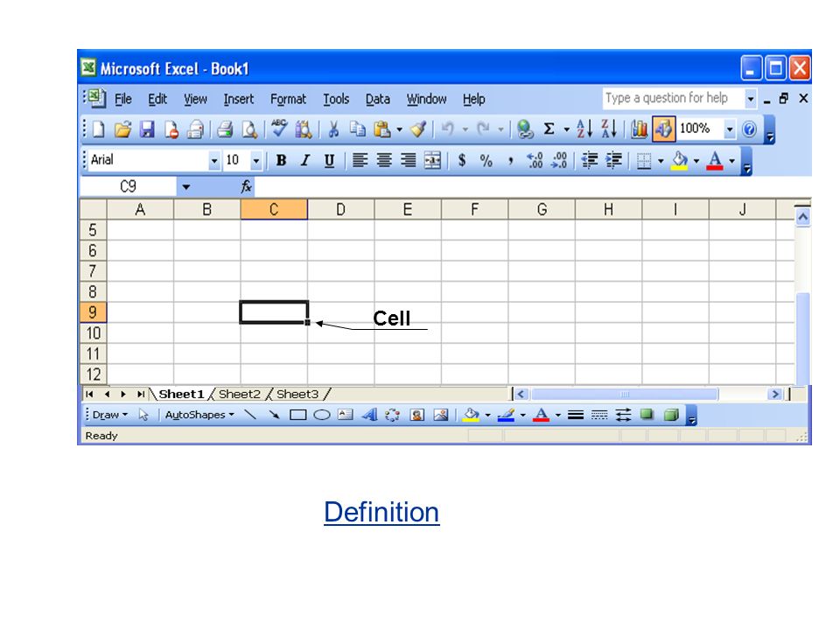
Task: Click the Print icon
Action: [225, 129]
